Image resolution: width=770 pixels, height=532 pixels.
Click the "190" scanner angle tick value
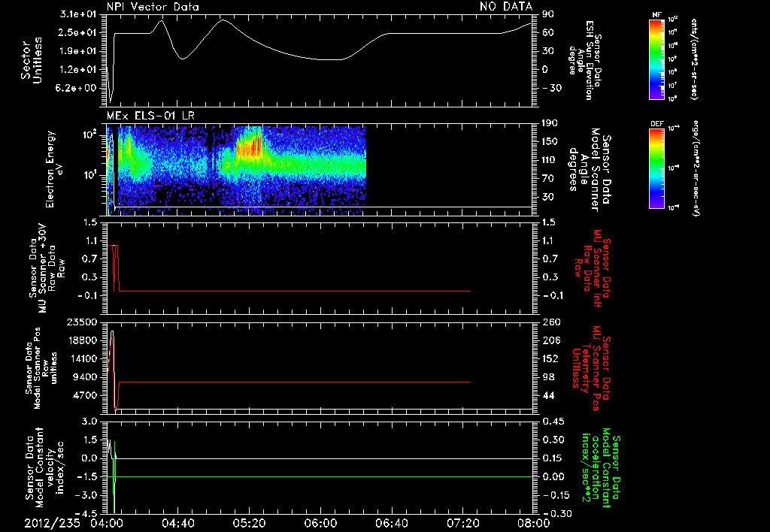[550, 123]
